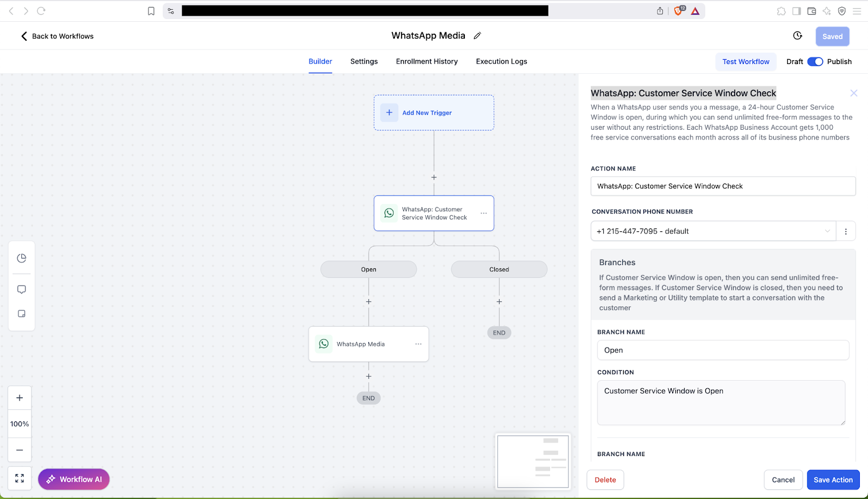
Task: Toggle the browser sidebar panel icon
Action: (x=796, y=11)
